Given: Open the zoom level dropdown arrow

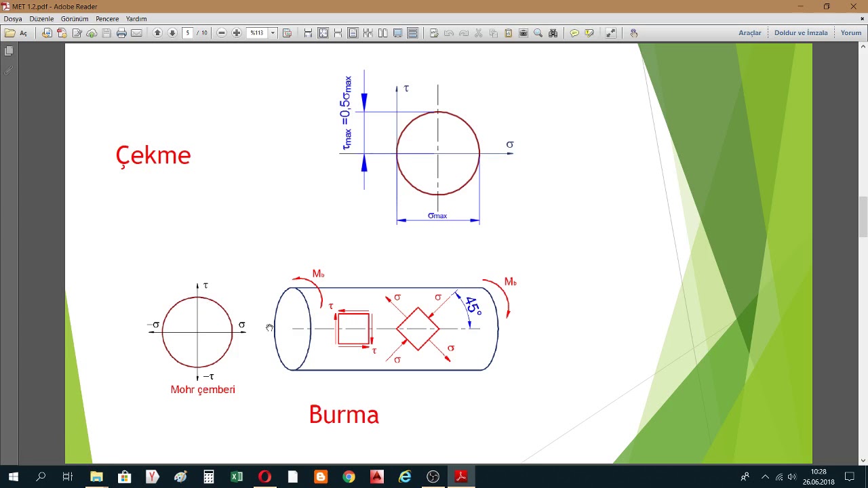Looking at the screenshot, I should (x=273, y=33).
